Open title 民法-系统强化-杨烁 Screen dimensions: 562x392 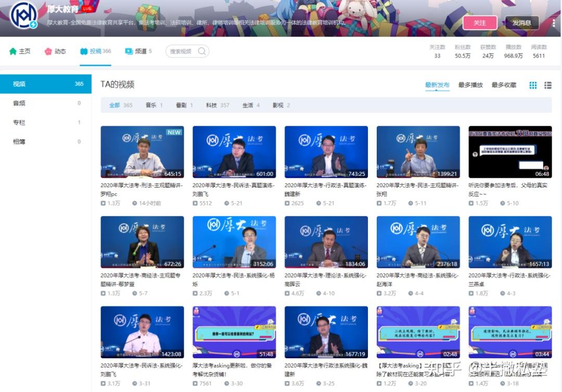[x=234, y=280]
